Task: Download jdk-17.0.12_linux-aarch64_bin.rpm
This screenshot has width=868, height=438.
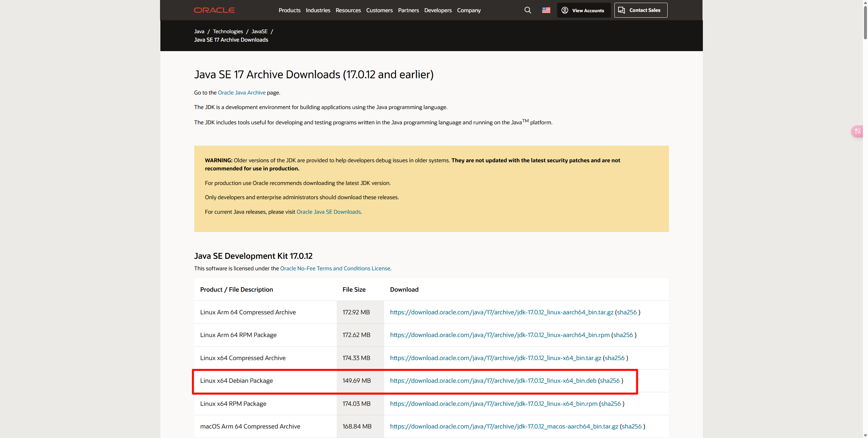Action: pyautogui.click(x=500, y=335)
